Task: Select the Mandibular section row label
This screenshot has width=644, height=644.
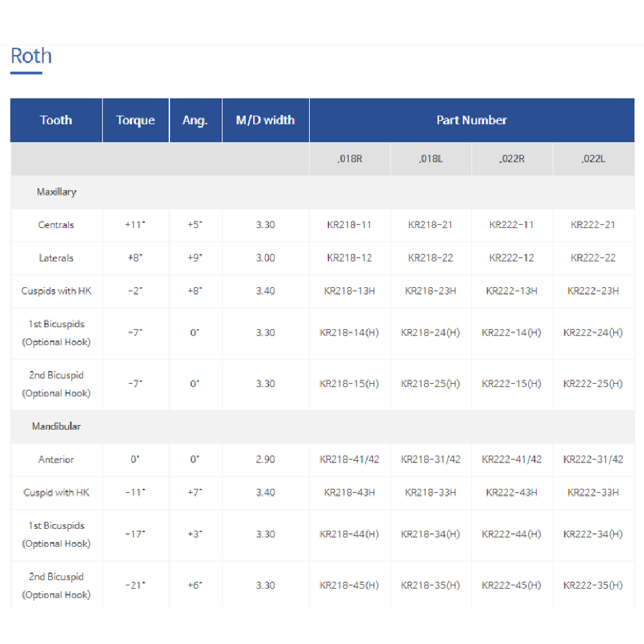Action: coord(57,426)
